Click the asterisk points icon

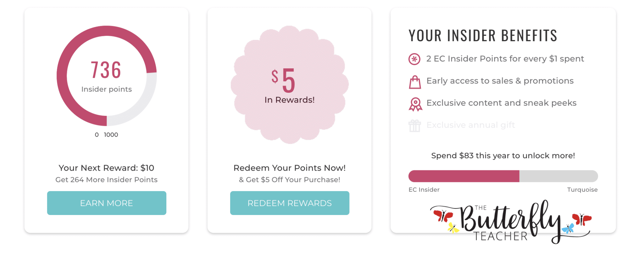coord(414,59)
